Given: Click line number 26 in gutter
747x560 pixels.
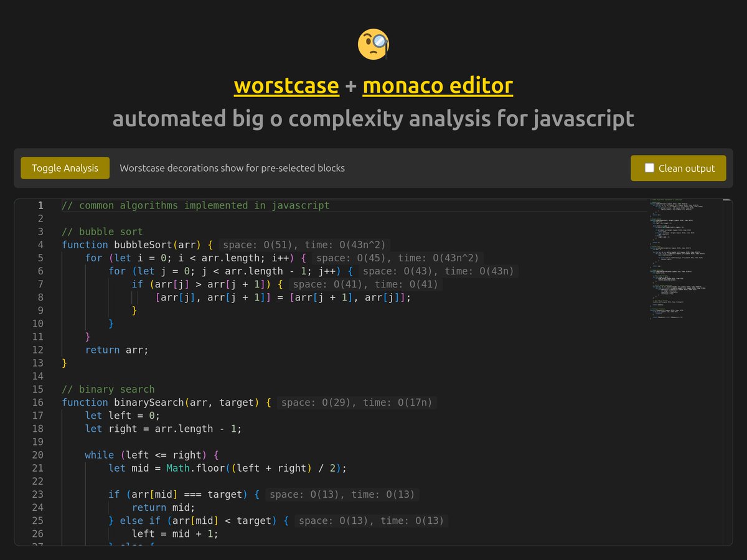Looking at the screenshot, I should [37, 534].
